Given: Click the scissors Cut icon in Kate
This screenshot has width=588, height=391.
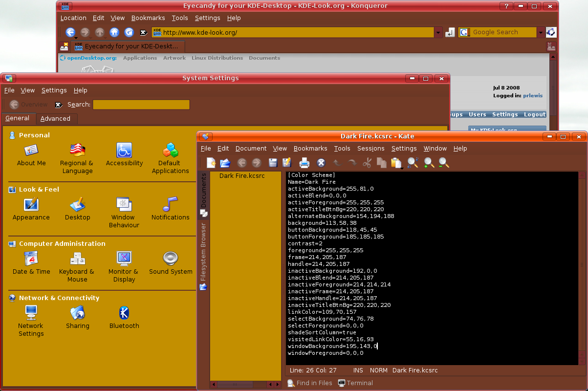Looking at the screenshot, I should click(367, 163).
